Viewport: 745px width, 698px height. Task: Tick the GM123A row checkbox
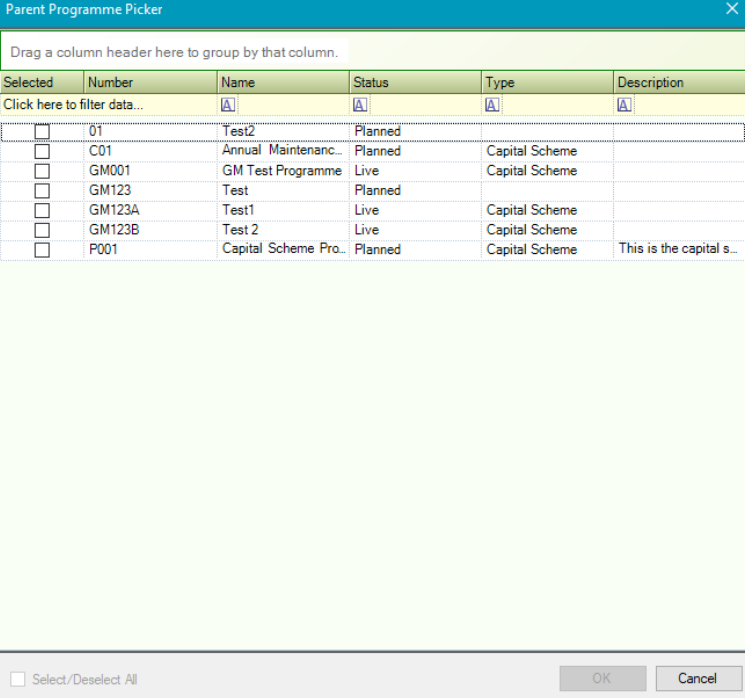tap(42, 211)
